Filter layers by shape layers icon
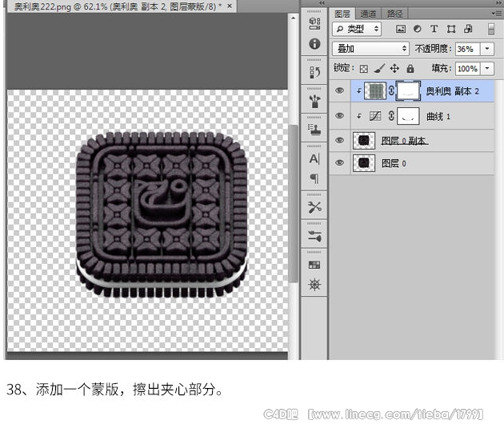 click(451, 30)
